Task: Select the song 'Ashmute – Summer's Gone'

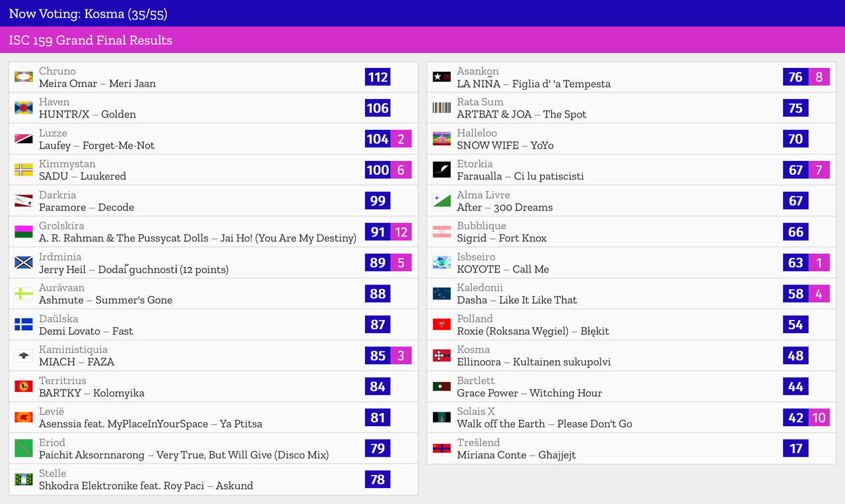Action: pyautogui.click(x=106, y=300)
